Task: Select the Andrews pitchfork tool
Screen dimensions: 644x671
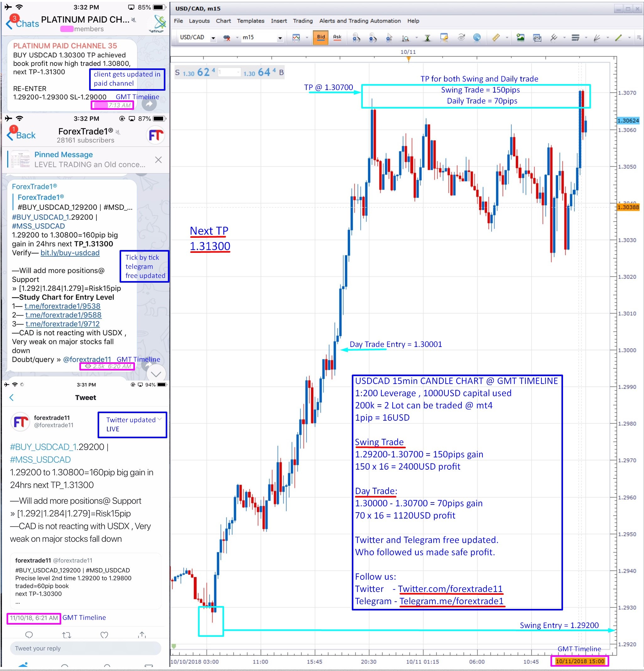Action: coord(554,37)
